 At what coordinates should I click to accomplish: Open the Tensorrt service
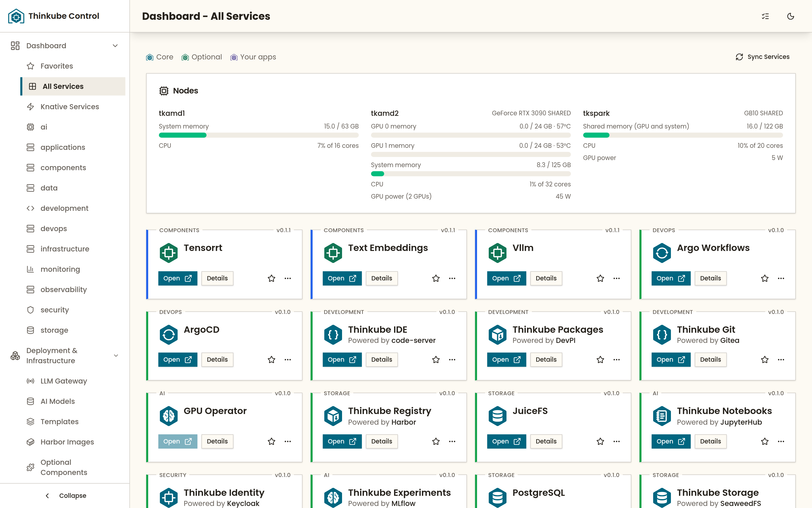pyautogui.click(x=178, y=278)
